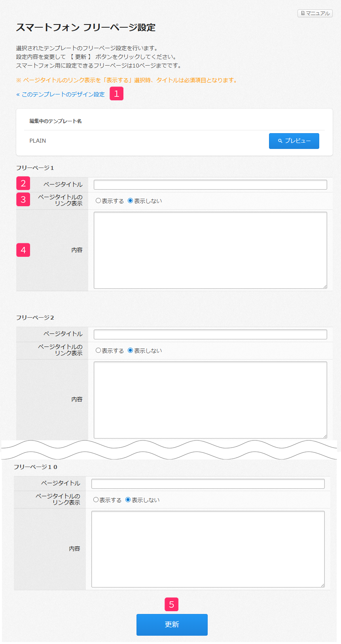
Task: Grab the フリーページ10 textarea resize handle
Action: click(322, 585)
